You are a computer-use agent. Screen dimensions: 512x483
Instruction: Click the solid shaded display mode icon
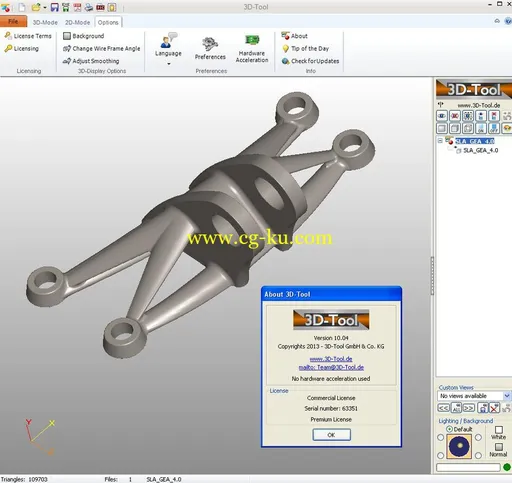click(x=442, y=128)
